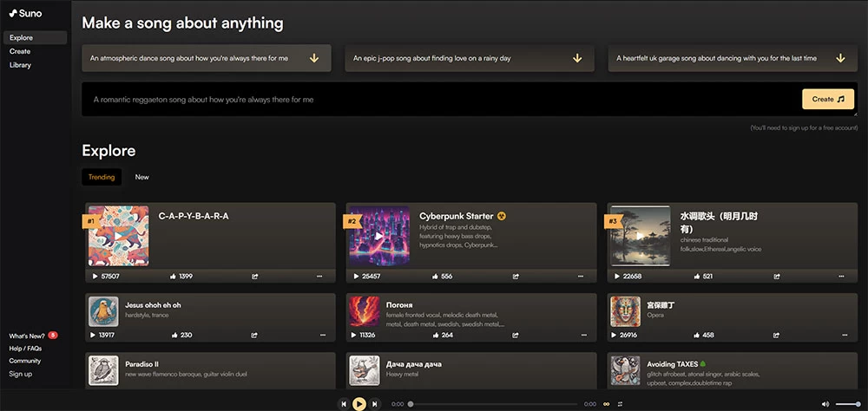
Task: Select the Trending tab
Action: click(102, 177)
